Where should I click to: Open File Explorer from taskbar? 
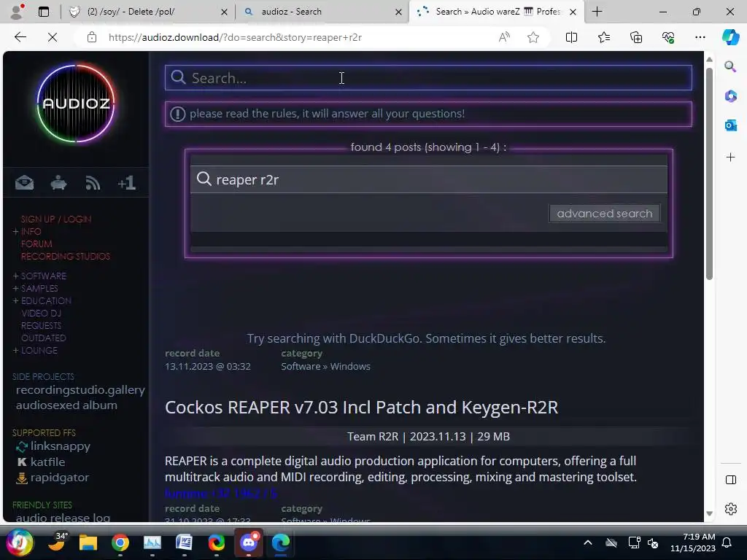click(88, 542)
